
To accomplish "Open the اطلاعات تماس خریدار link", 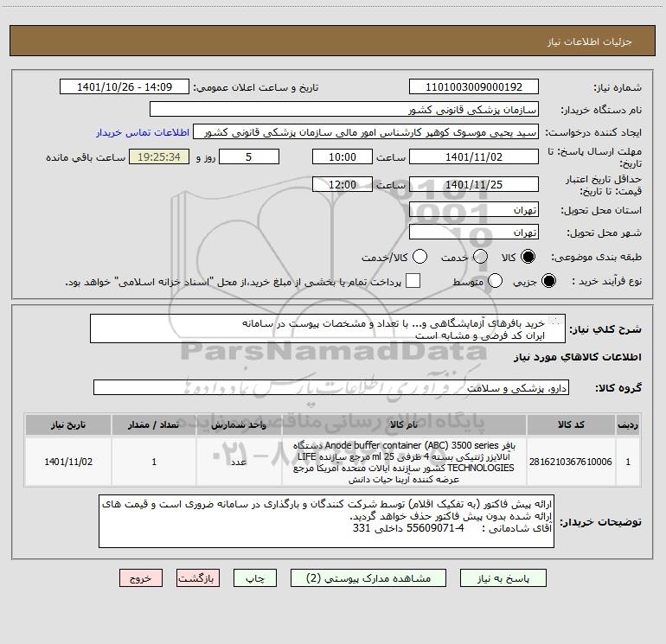I will pyautogui.click(x=143, y=132).
